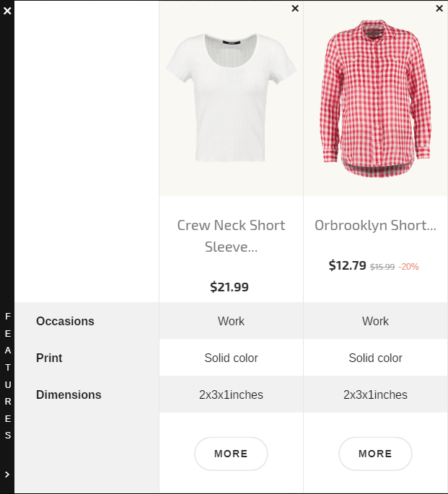The height and width of the screenshot is (494, 448).
Task: Click the crossed-out $15.99 original price
Action: pyautogui.click(x=382, y=267)
